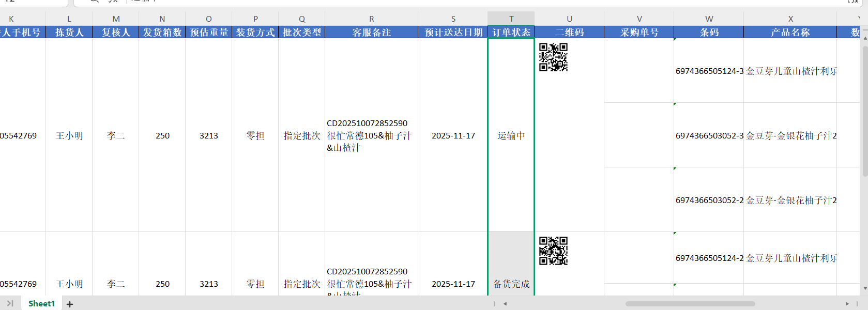This screenshot has height=310, width=868.
Task: Select the QR code image in the 运输中 row
Action: pyautogui.click(x=553, y=57)
